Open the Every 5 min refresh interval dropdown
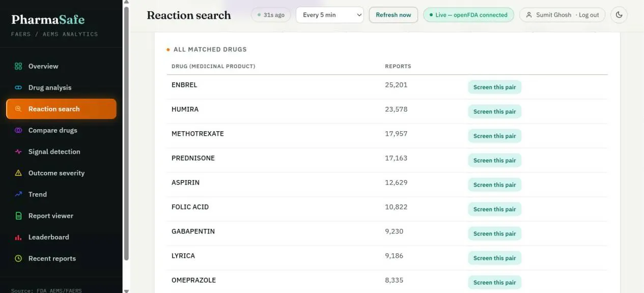The height and width of the screenshot is (293, 644). [329, 15]
